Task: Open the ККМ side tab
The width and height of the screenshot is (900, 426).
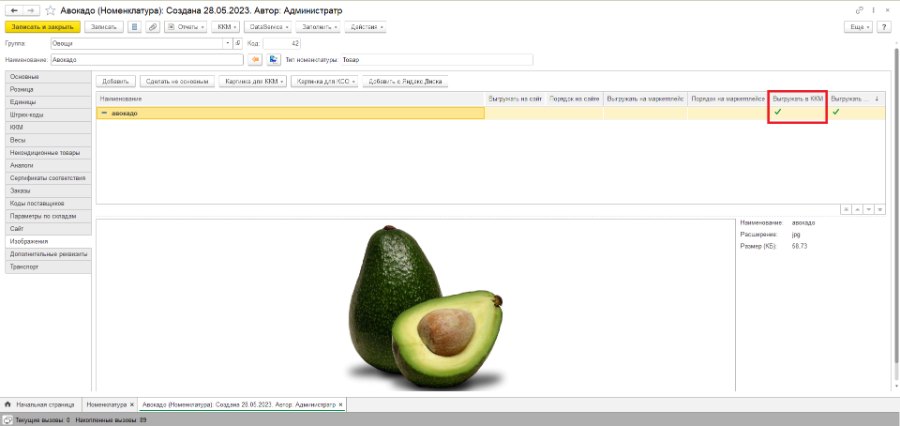Action: click(x=48, y=127)
